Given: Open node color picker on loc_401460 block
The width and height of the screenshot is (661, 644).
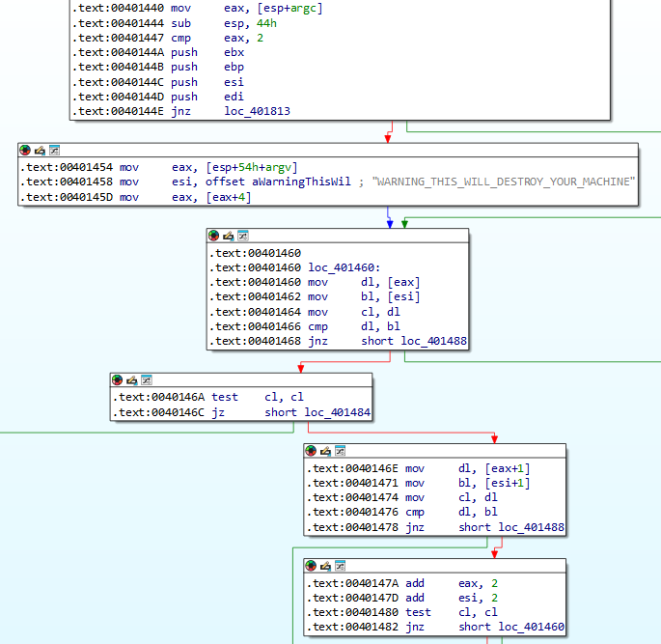Looking at the screenshot, I should [214, 236].
